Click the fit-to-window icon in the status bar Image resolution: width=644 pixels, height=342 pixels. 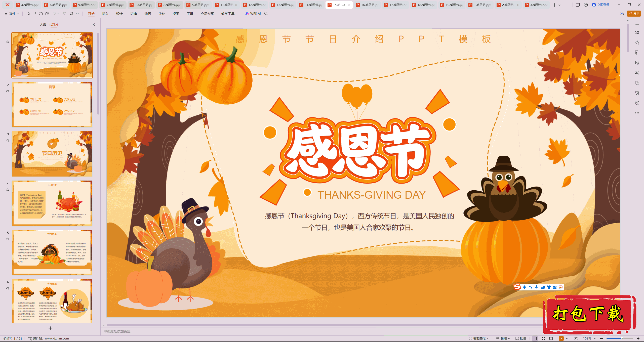coord(576,338)
